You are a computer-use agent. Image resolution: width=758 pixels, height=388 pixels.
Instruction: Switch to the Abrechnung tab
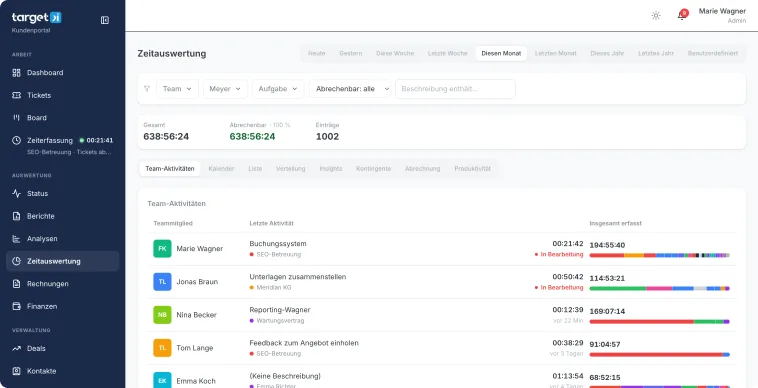[423, 169]
